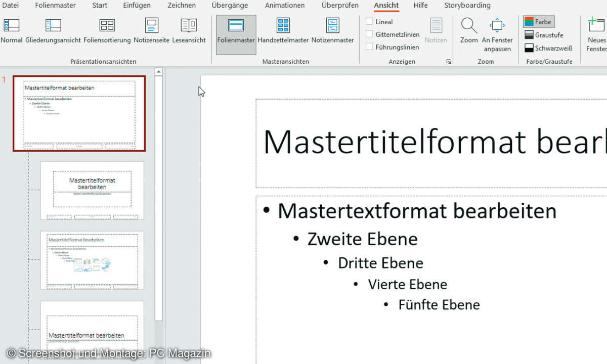Open the Zeichnen ribbon tab

coord(181,6)
